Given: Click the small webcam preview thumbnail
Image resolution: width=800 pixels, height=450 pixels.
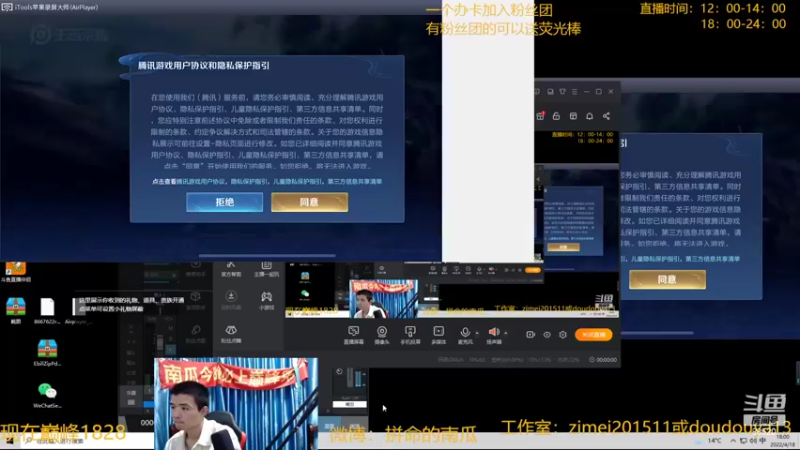Looking at the screenshot, I should 383,298.
